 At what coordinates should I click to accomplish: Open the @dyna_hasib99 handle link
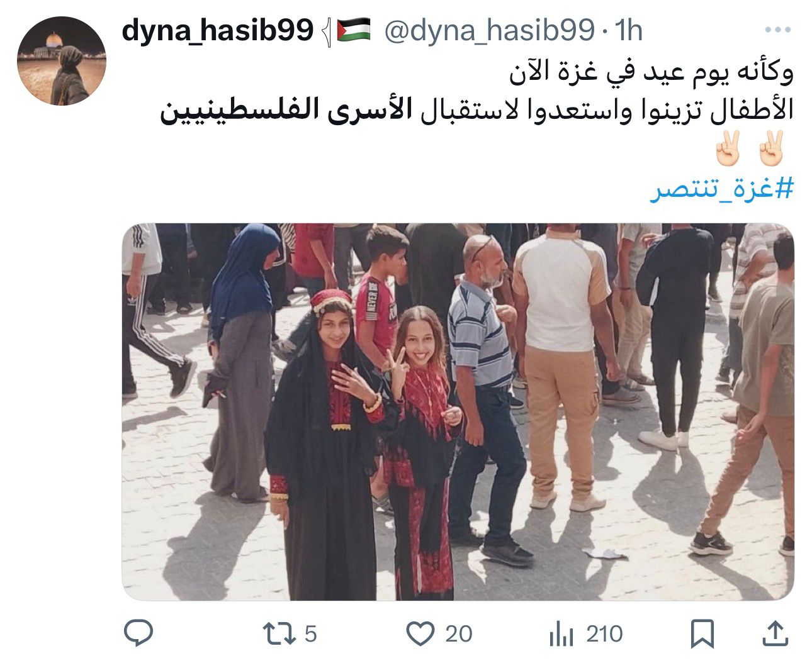coord(488,30)
